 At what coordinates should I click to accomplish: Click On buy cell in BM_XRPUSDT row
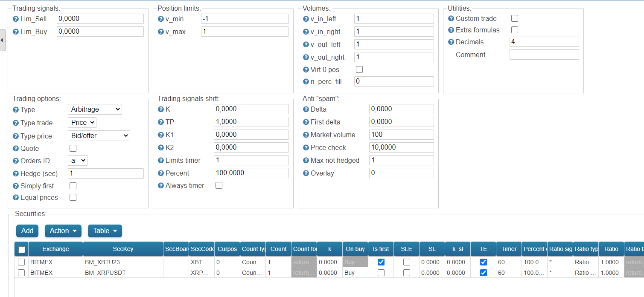(x=355, y=273)
